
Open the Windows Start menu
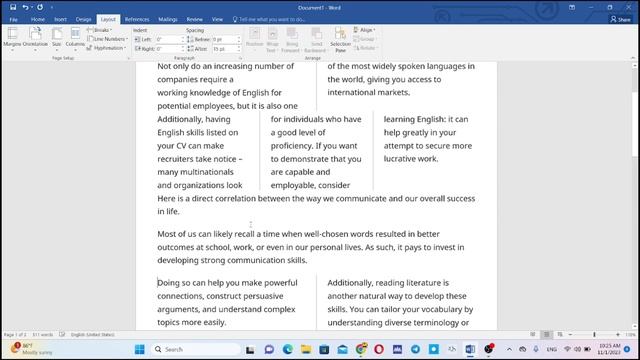tap(140, 349)
